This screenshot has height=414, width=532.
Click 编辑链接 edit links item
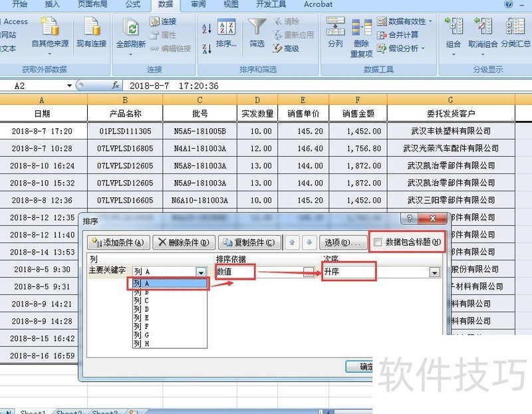[170, 49]
